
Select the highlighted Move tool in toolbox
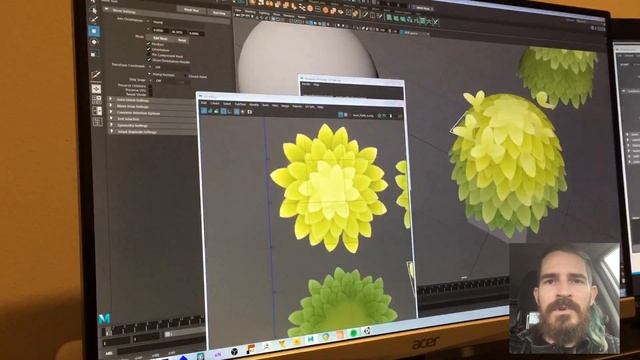coord(94,31)
